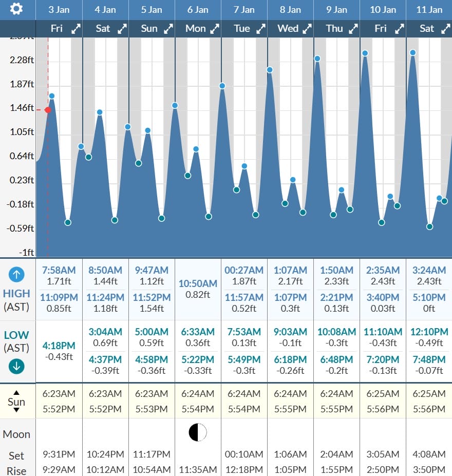Click the 10:08AM low tide time on 9 Jan
The width and height of the screenshot is (452, 476).
tap(336, 332)
